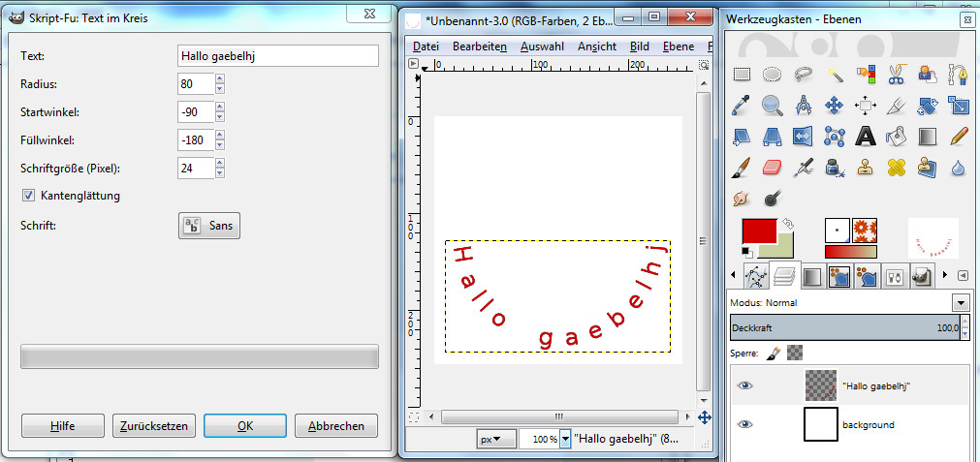This screenshot has width=980, height=462.
Task: Open the px unit dropdown
Action: click(x=497, y=440)
